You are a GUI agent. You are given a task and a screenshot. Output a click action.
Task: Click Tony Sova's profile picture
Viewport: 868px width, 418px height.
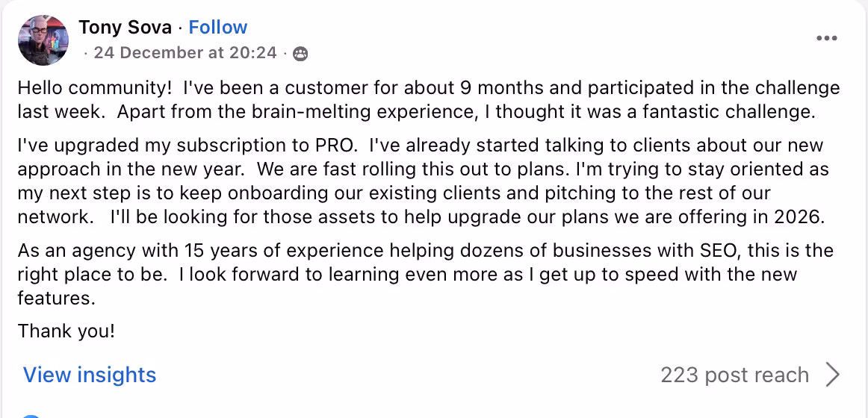(x=43, y=40)
